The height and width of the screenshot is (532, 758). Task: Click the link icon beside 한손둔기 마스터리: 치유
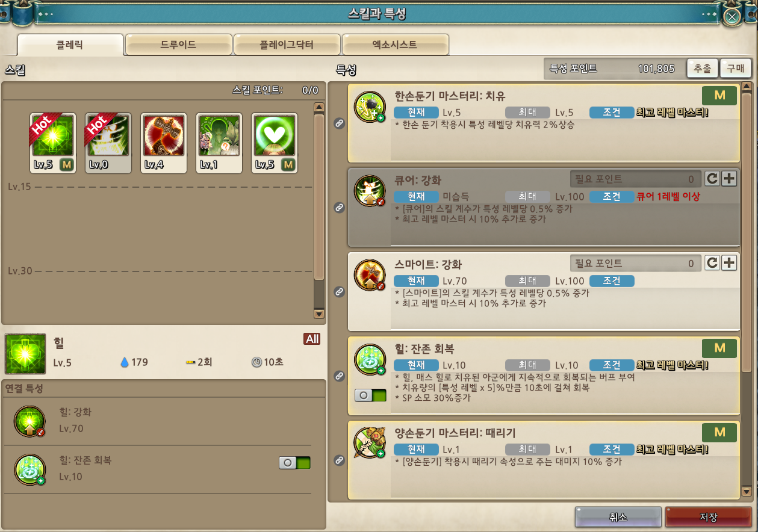coord(339,123)
